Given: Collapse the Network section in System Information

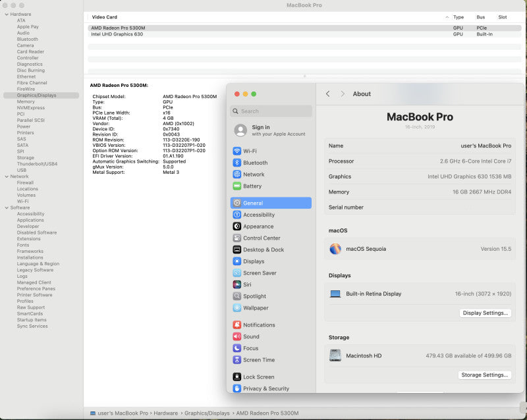Looking at the screenshot, I should [7, 176].
